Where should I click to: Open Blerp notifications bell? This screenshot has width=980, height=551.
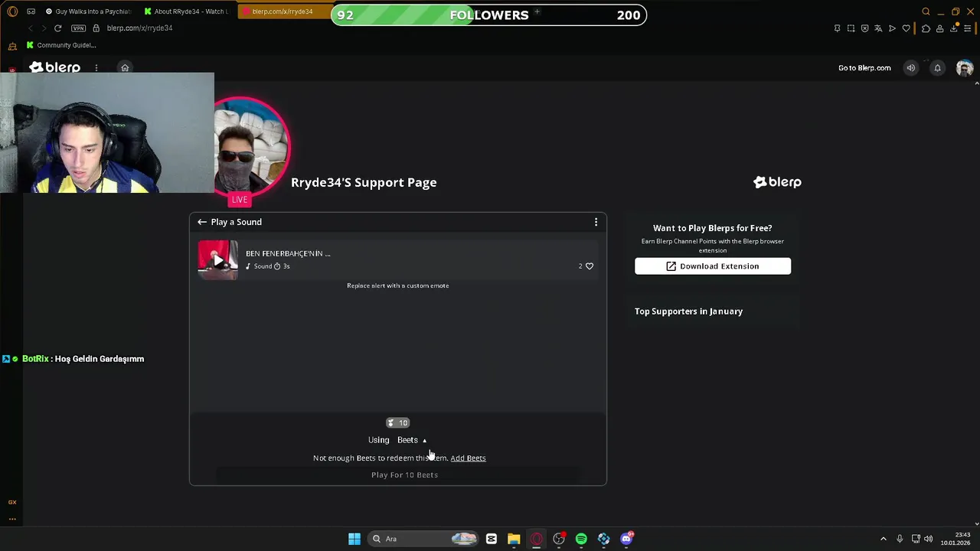tap(937, 68)
